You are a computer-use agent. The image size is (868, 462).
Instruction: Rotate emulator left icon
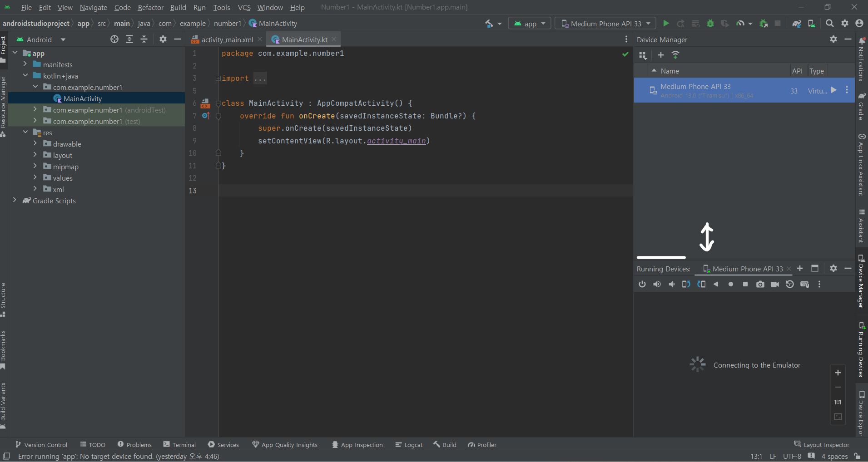point(686,284)
